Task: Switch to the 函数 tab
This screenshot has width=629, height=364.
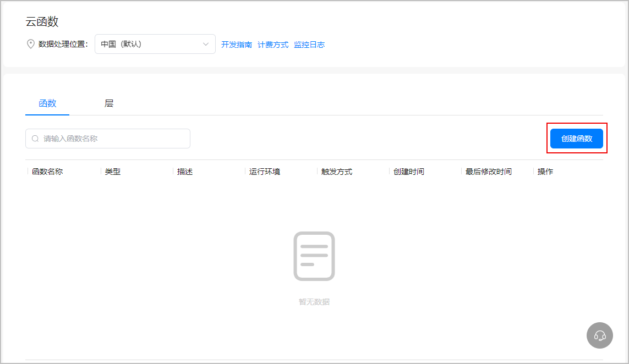Action: 47,103
